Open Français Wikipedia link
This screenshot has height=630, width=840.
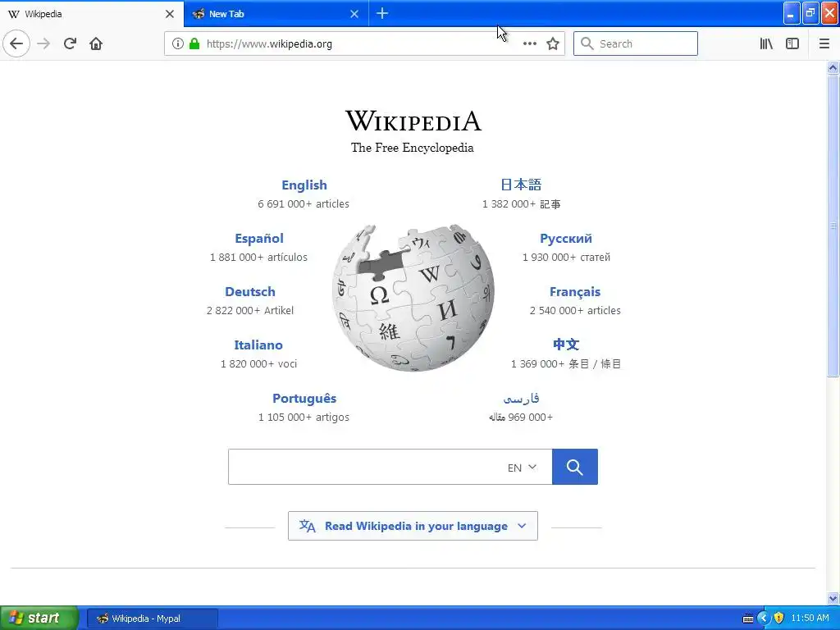[x=575, y=292]
